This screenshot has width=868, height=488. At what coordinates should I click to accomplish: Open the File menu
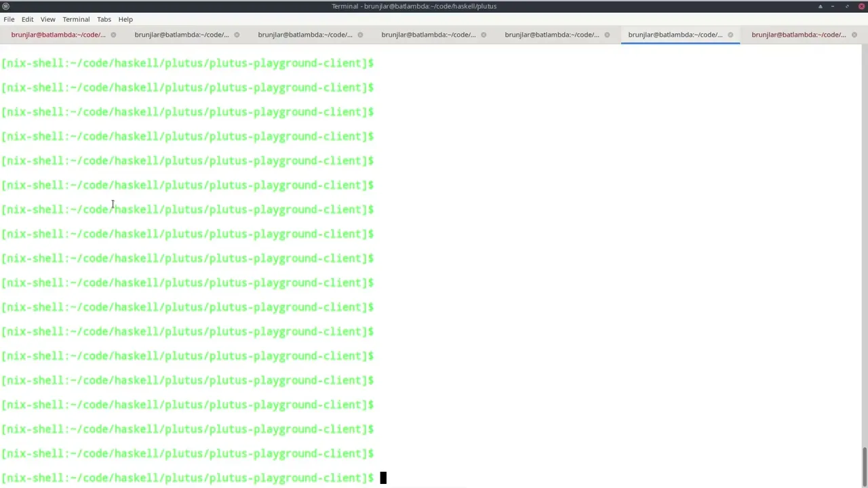(x=9, y=19)
